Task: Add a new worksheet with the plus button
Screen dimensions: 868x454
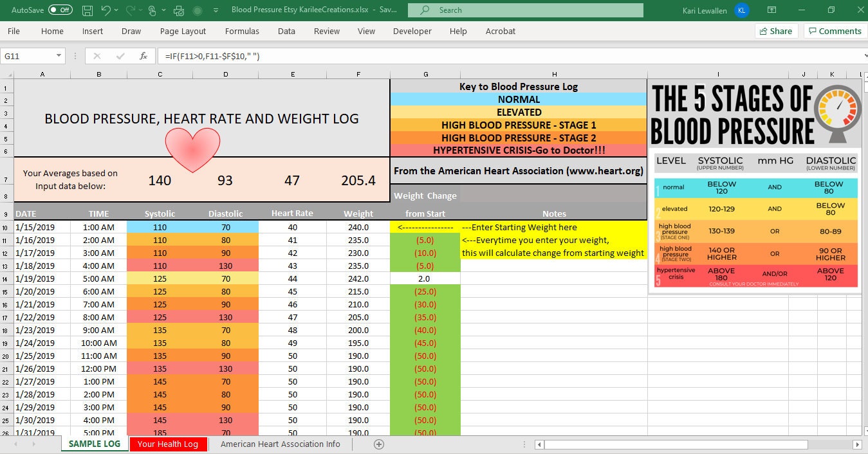Action: click(x=378, y=444)
